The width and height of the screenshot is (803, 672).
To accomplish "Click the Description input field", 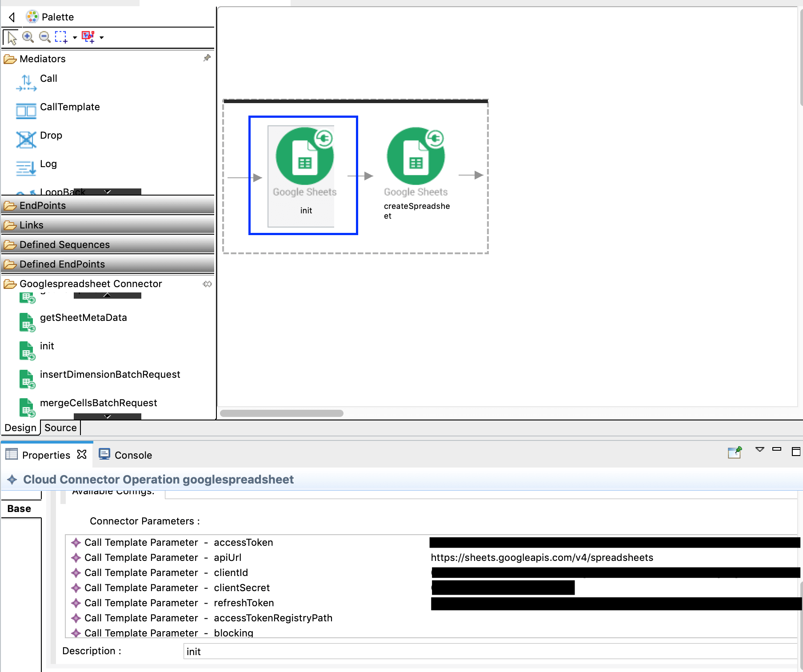I will click(491, 651).
